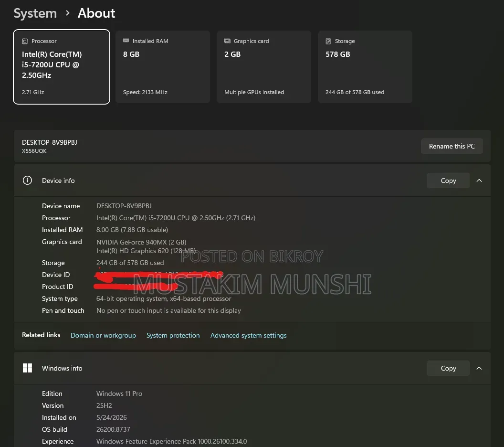The width and height of the screenshot is (504, 447).
Task: Open Advanced system settings link
Action: 249,335
